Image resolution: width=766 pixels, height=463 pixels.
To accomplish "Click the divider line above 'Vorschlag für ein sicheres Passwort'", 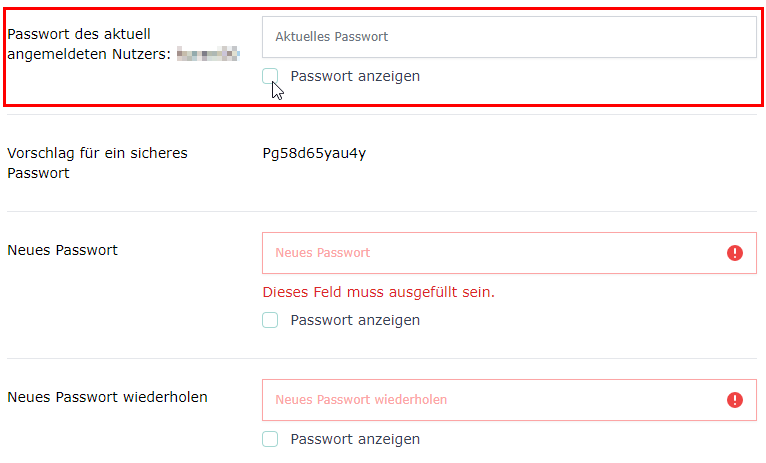I will tap(382, 114).
